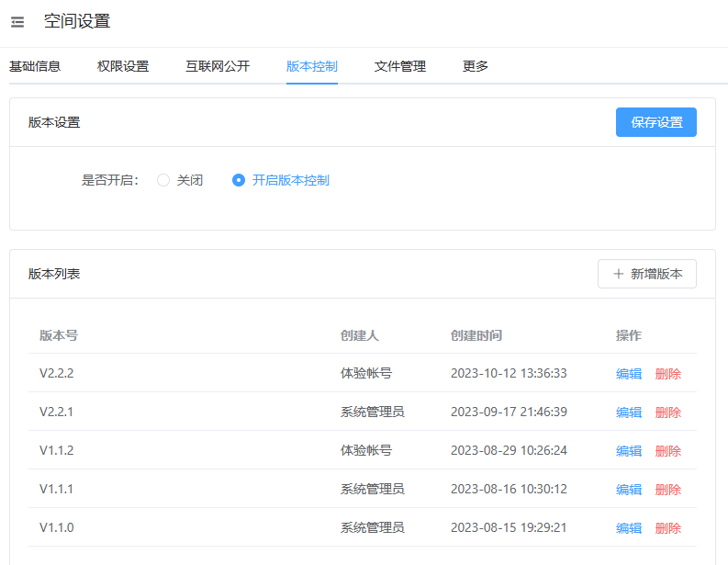Click the 版本设置 section heading
Image resolution: width=728 pixels, height=565 pixels.
click(x=54, y=122)
